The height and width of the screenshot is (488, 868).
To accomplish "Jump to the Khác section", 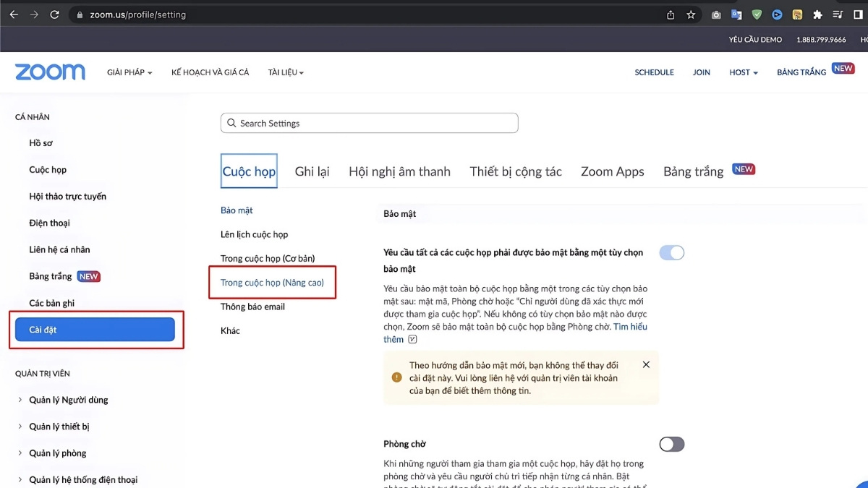I will 230,330.
